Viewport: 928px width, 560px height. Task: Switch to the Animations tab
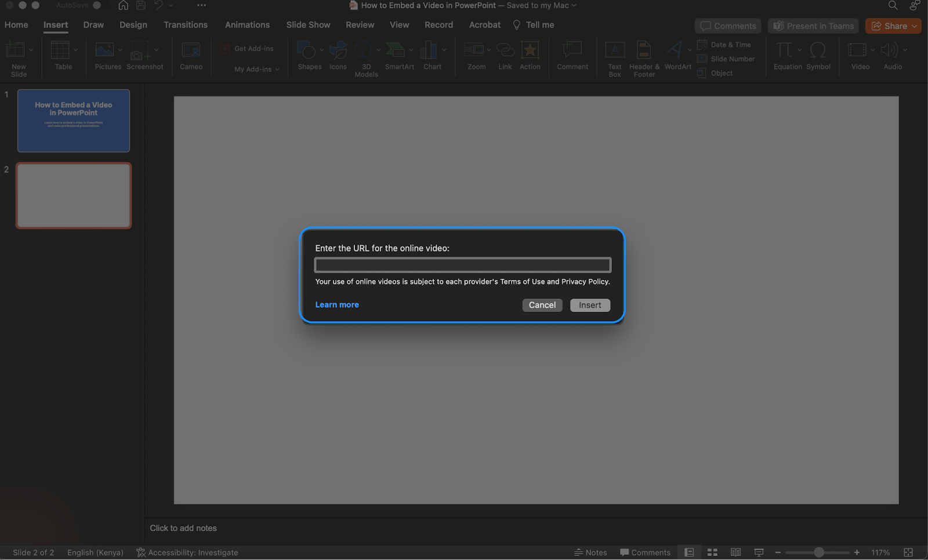(247, 24)
